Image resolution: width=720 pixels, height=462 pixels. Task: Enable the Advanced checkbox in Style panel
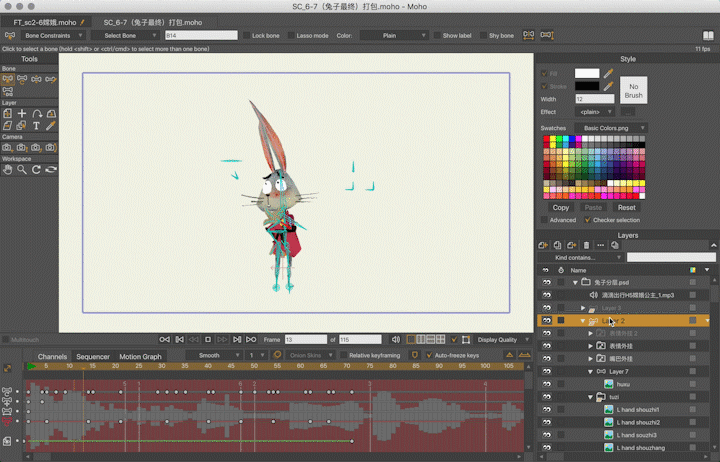[x=544, y=220]
